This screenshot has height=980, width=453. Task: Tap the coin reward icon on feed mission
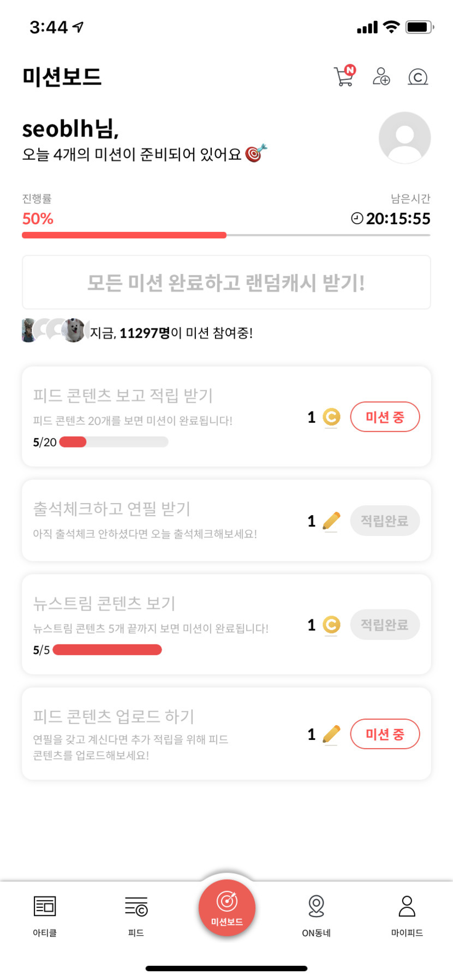tap(331, 417)
